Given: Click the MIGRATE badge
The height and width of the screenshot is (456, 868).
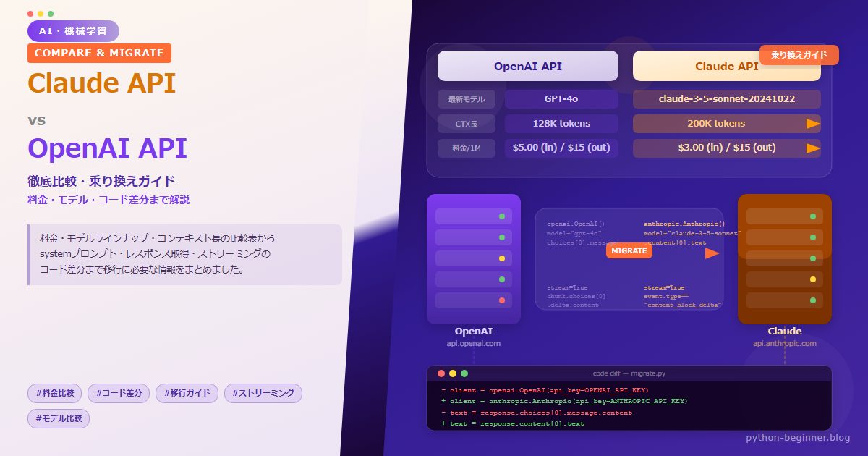Looking at the screenshot, I should 629,250.
